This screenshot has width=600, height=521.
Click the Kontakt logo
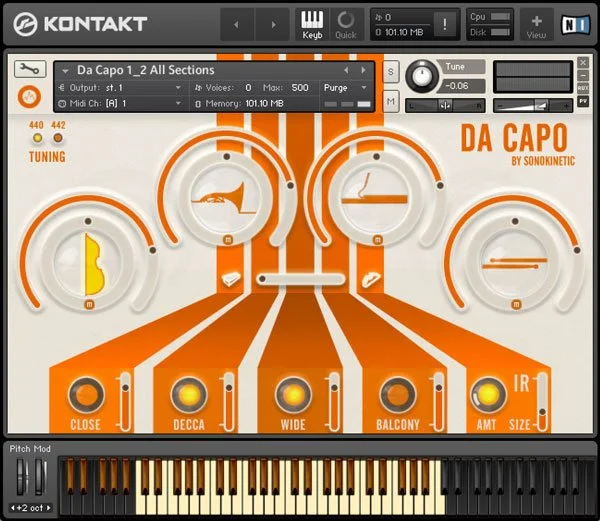[x=80, y=24]
